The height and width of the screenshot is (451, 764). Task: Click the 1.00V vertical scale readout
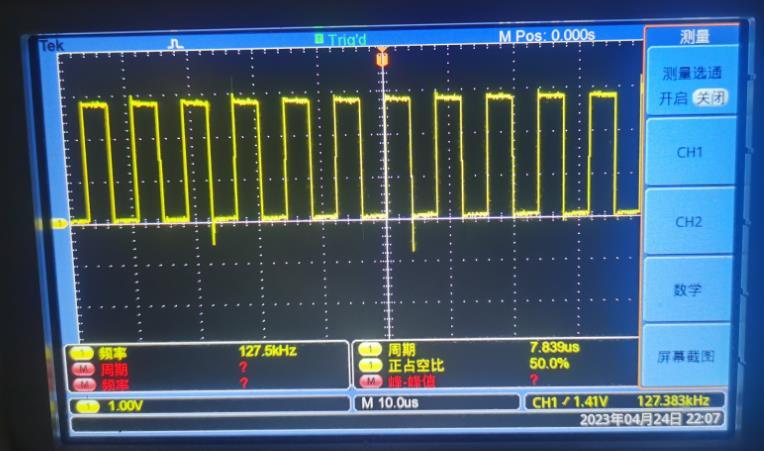125,406
